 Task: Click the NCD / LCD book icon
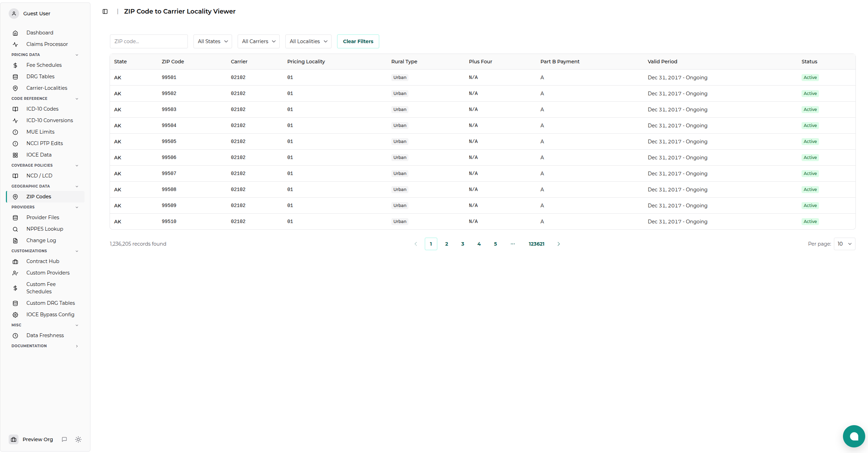point(15,176)
